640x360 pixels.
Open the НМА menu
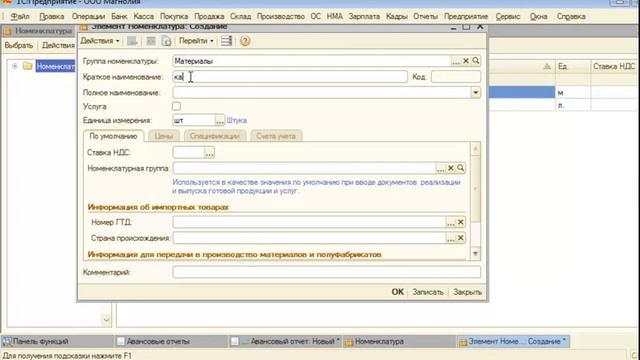click(335, 17)
